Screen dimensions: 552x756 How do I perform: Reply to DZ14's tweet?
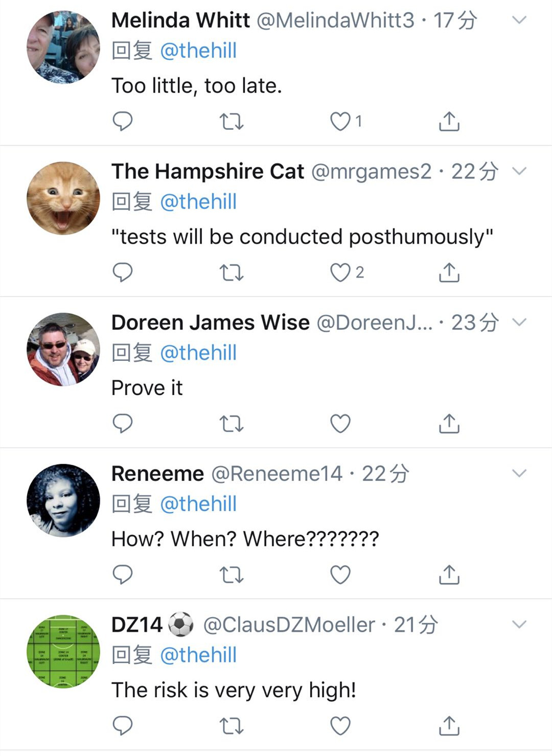point(123,725)
